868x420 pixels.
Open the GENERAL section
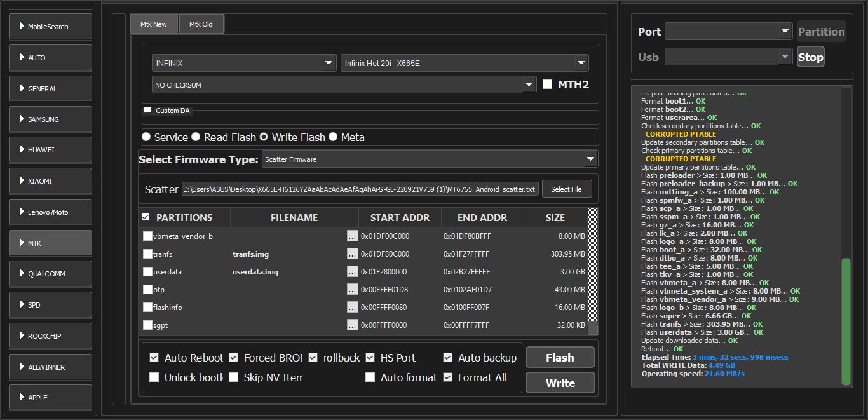click(51, 89)
